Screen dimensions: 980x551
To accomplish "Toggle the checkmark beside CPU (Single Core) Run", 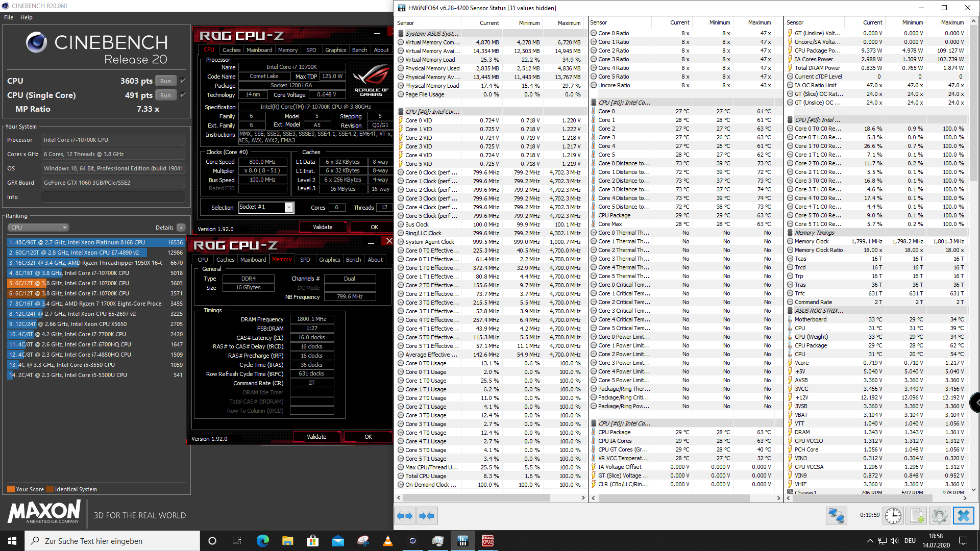I will coord(183,95).
